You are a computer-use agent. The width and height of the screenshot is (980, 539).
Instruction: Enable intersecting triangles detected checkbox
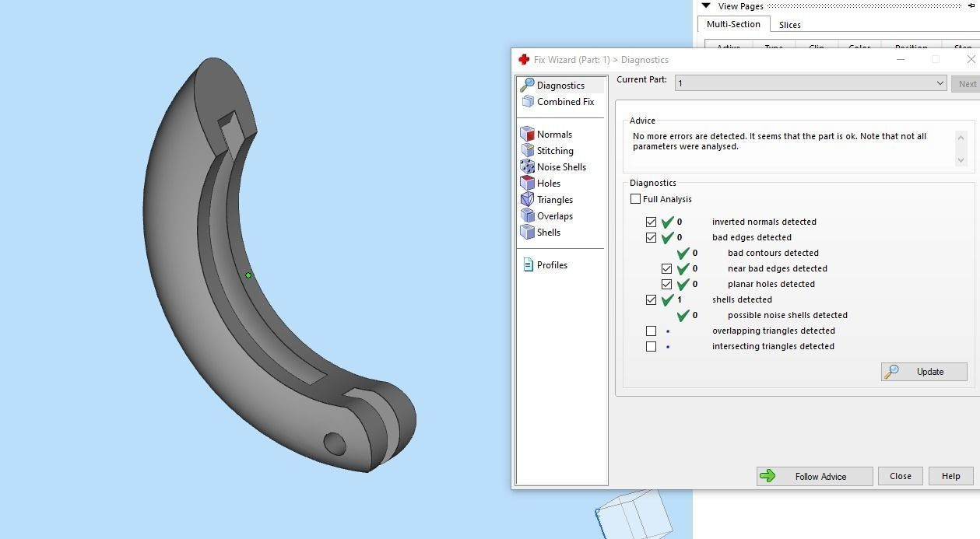coord(651,346)
